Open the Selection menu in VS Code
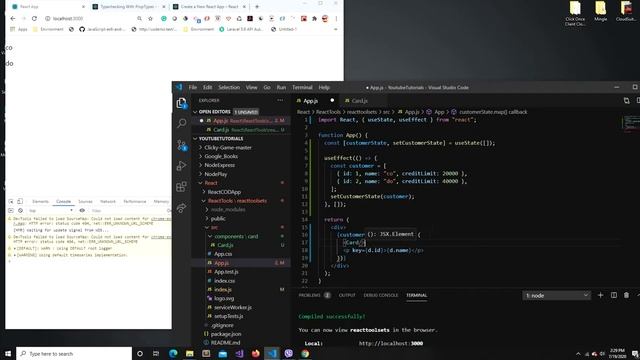 (x=229, y=87)
